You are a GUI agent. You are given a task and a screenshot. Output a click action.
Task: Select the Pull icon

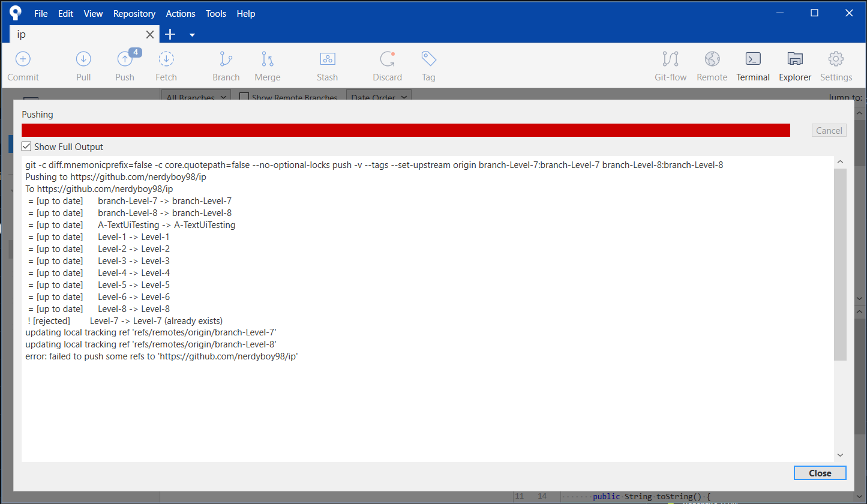coord(83,65)
